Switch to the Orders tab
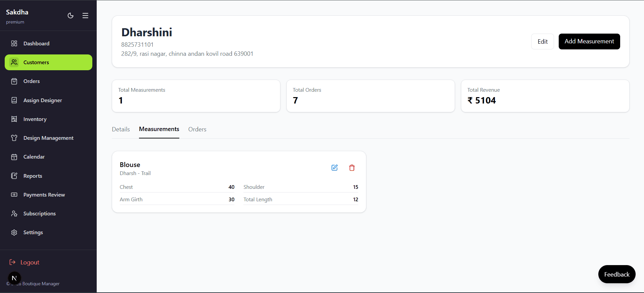Image resolution: width=644 pixels, height=293 pixels. click(x=197, y=129)
